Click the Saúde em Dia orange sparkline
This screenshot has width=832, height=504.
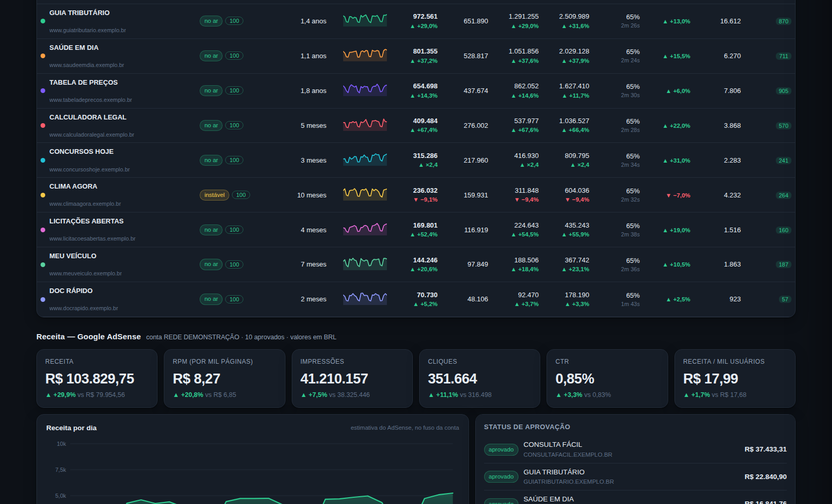point(365,55)
